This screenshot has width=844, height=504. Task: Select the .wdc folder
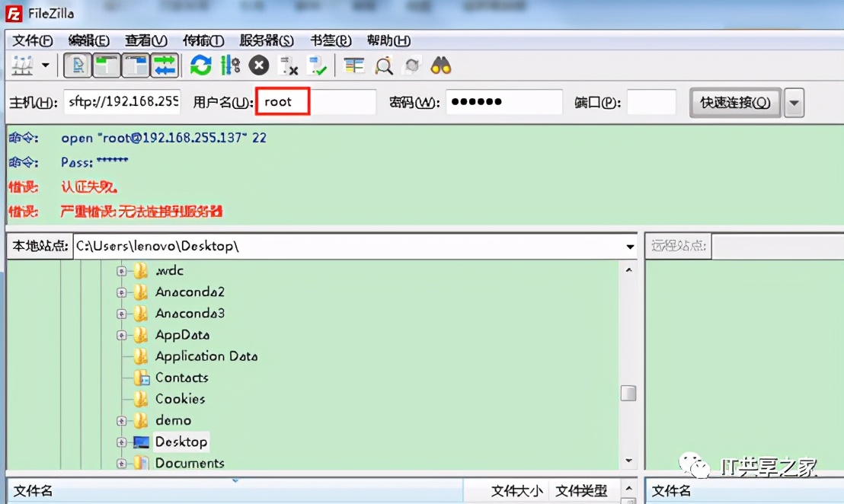click(169, 270)
